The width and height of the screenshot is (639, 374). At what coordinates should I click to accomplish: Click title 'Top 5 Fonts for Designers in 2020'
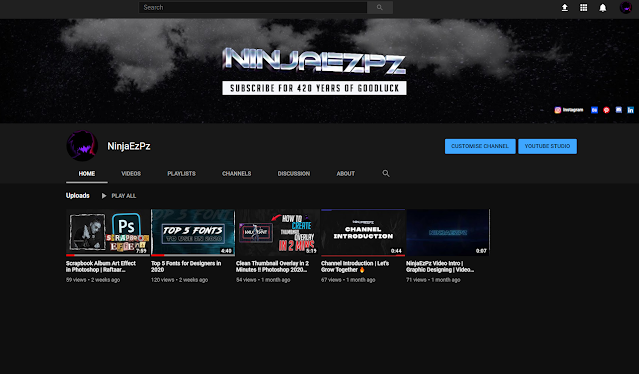point(186,266)
